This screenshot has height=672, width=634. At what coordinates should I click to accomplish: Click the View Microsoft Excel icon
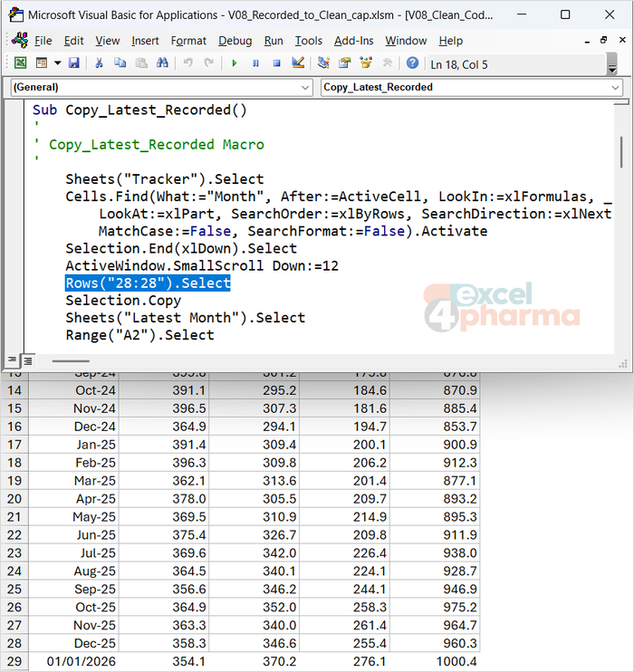tap(20, 63)
